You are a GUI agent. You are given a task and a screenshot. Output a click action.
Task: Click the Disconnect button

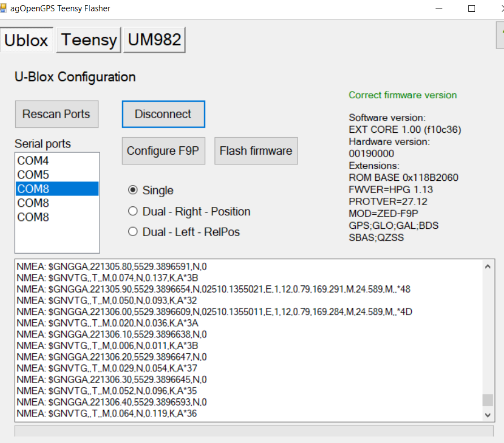163,114
